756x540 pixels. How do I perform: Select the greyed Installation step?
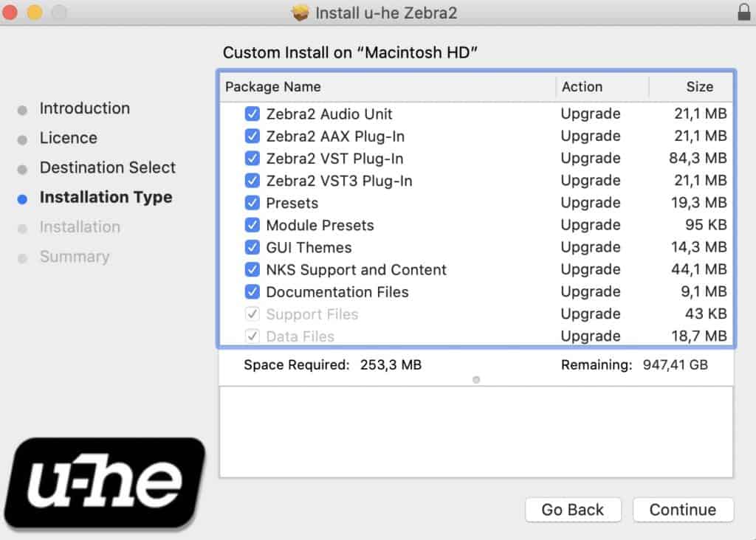coord(80,227)
